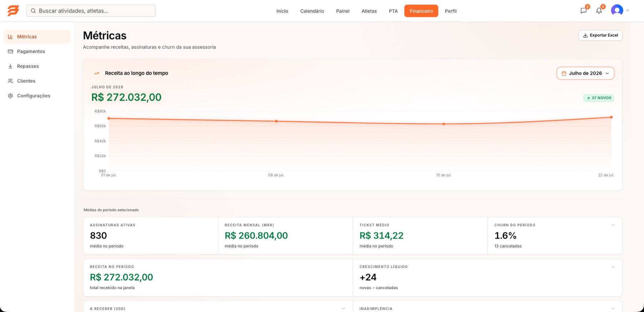Click the Médias do período selecionado label
The width and height of the screenshot is (644, 312).
111,210
